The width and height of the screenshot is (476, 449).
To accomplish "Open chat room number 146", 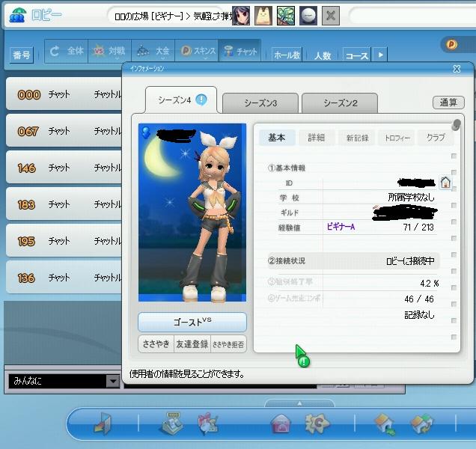I will 64,168.
